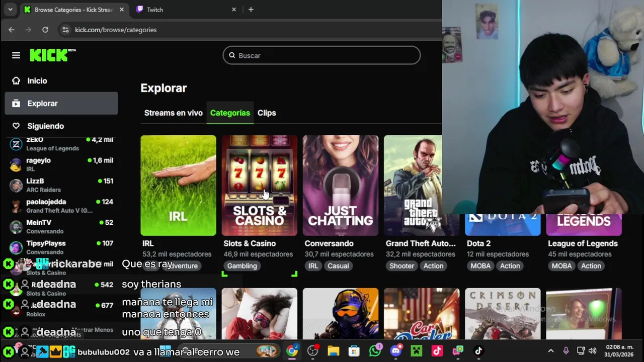
Task: Open the Kick hamburger menu
Action: tap(16, 55)
